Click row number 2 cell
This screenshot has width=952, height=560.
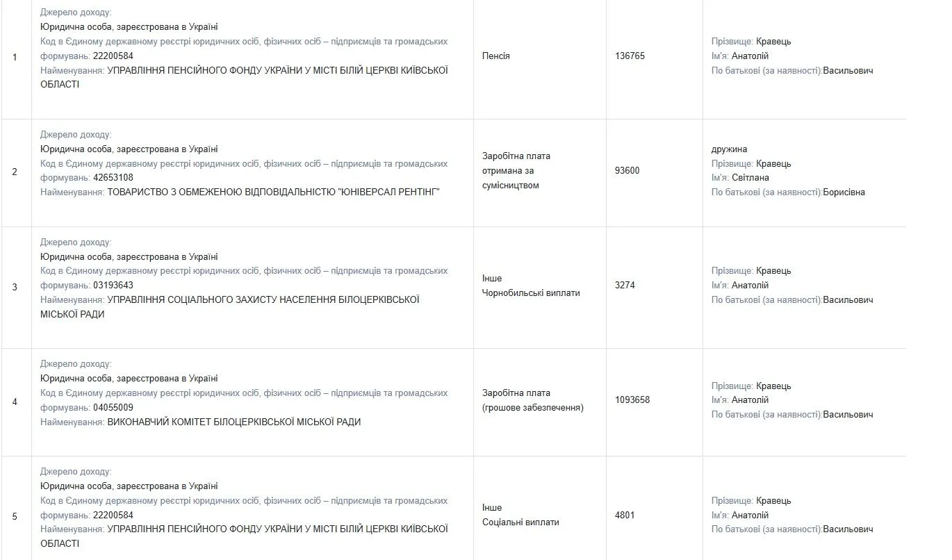[15, 171]
